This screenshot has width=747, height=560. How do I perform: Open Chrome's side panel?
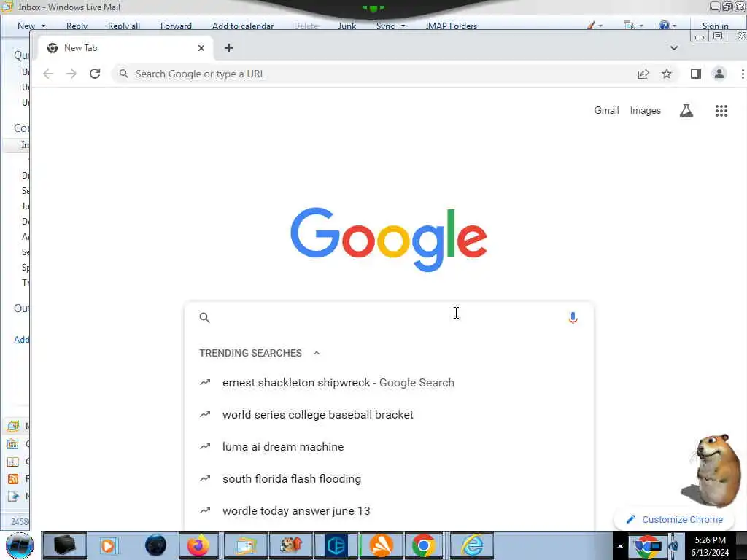click(x=695, y=74)
